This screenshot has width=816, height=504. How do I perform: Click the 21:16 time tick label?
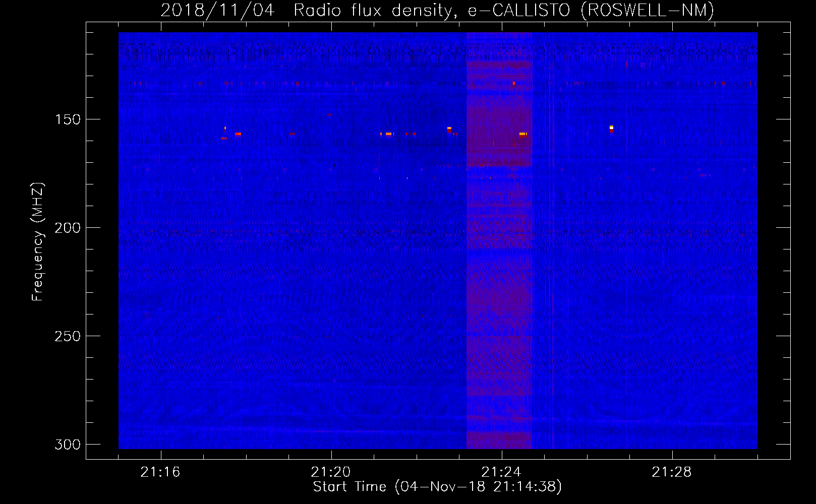(x=160, y=472)
